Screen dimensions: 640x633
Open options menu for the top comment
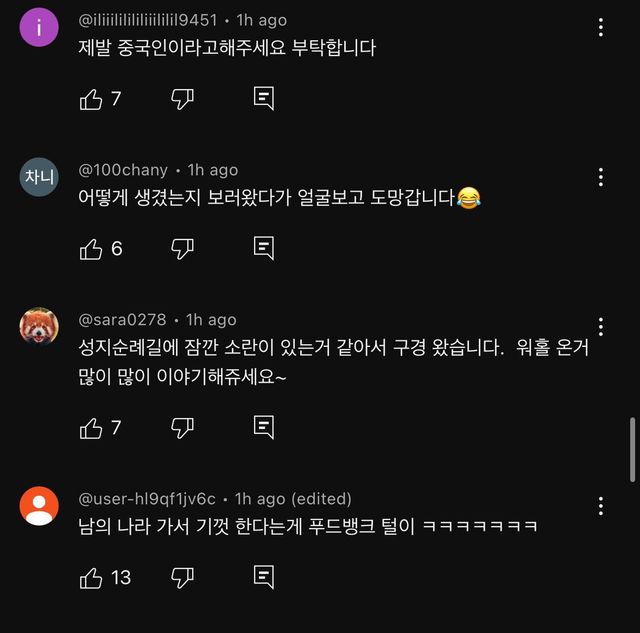[x=601, y=27]
